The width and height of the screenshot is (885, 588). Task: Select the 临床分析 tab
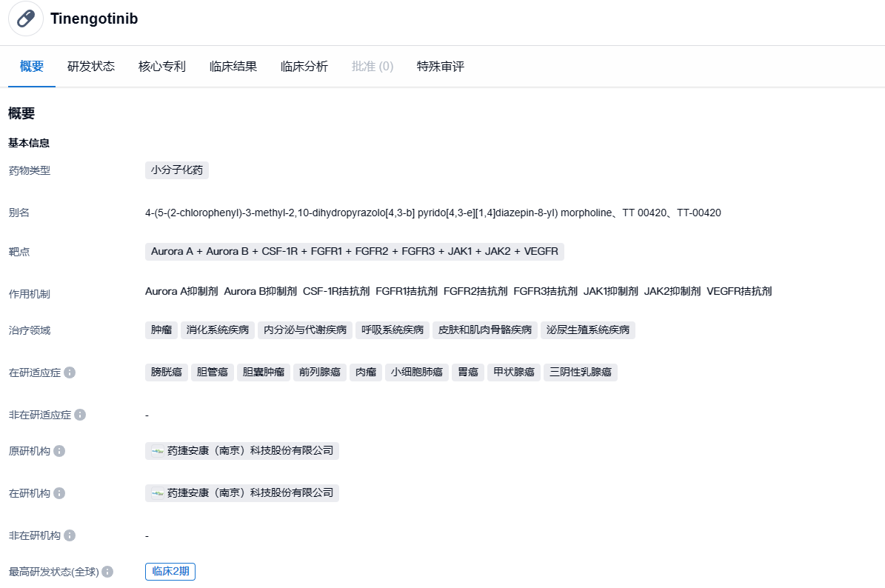click(304, 67)
